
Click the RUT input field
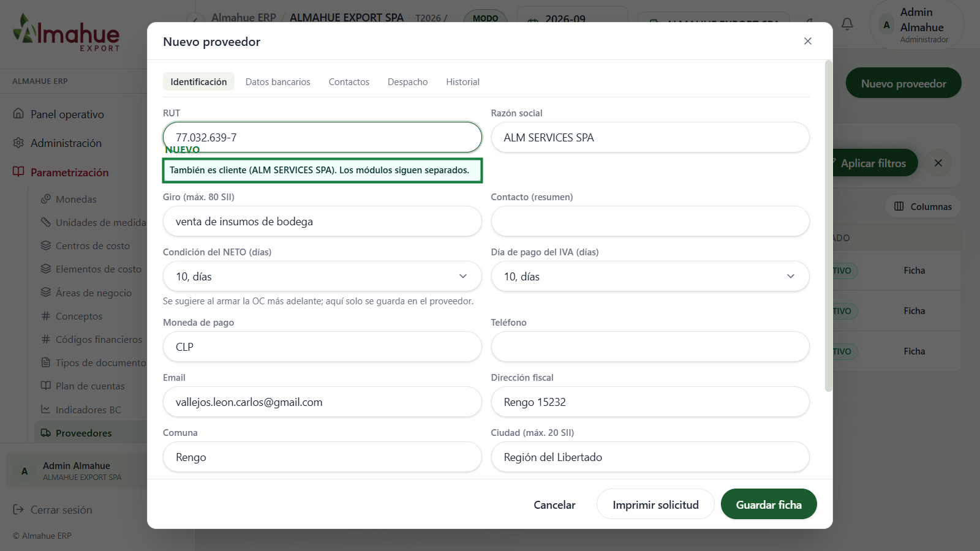coord(322,137)
